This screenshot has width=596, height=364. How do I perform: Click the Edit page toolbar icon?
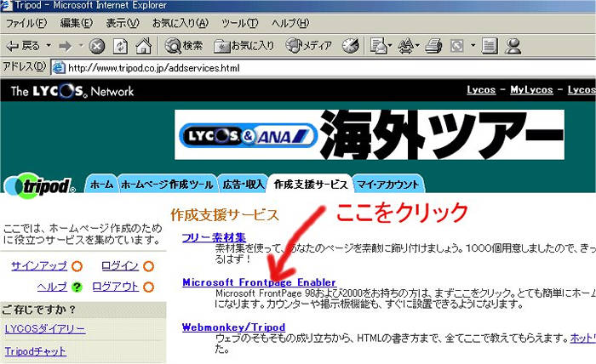coord(456,46)
